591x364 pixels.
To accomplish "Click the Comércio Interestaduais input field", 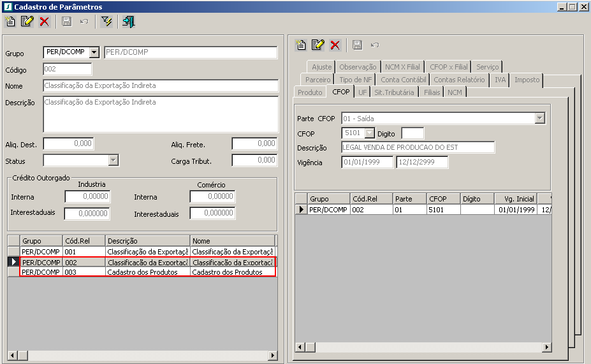I will [x=212, y=213].
